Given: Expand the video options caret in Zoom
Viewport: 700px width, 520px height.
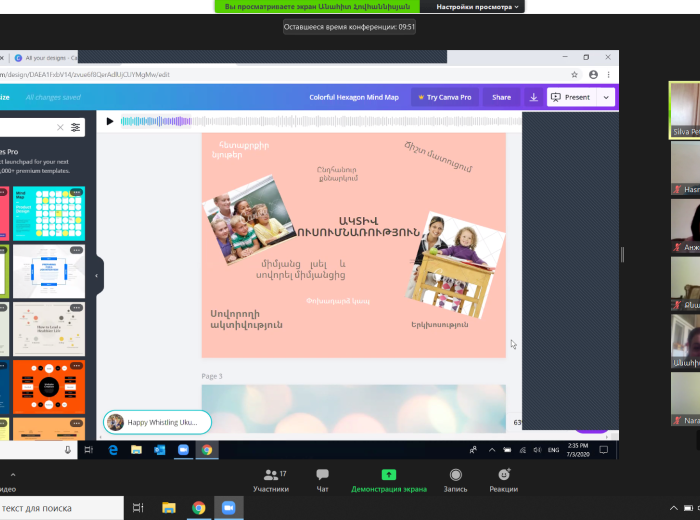Looking at the screenshot, I should tap(13, 475).
